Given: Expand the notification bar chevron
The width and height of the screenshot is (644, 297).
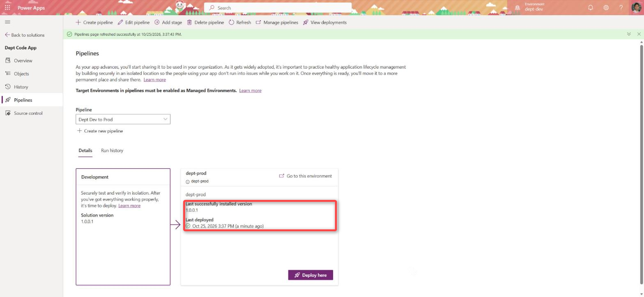Looking at the screenshot, I should [x=629, y=34].
